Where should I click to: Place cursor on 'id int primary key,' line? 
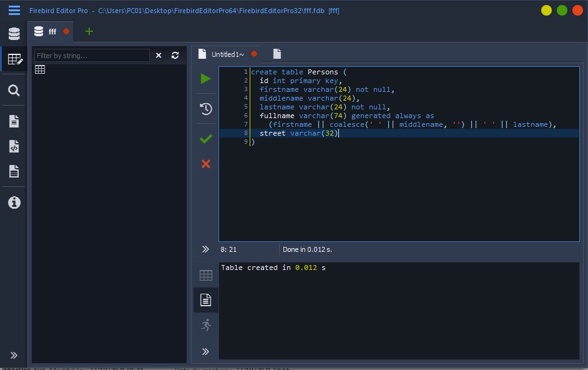[x=301, y=81]
